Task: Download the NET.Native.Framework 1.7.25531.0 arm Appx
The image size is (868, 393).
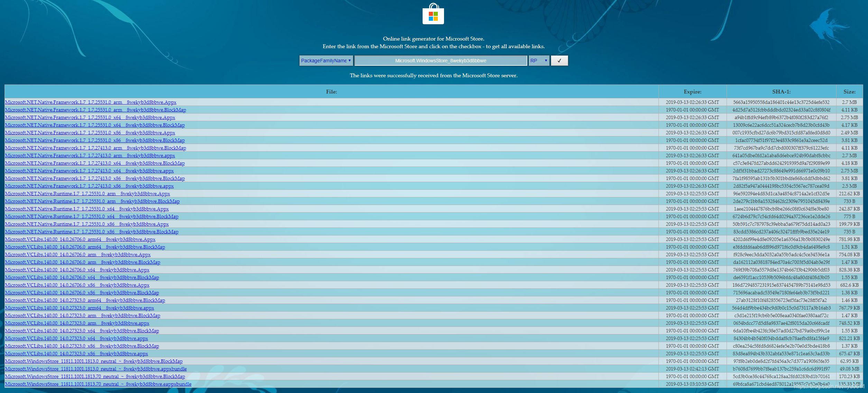Action: (x=91, y=102)
